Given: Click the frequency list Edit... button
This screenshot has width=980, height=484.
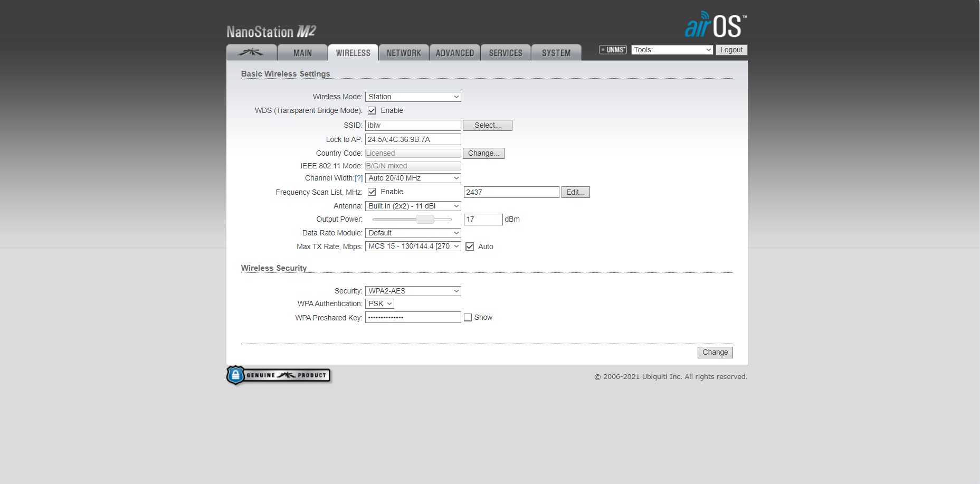Looking at the screenshot, I should click(576, 192).
